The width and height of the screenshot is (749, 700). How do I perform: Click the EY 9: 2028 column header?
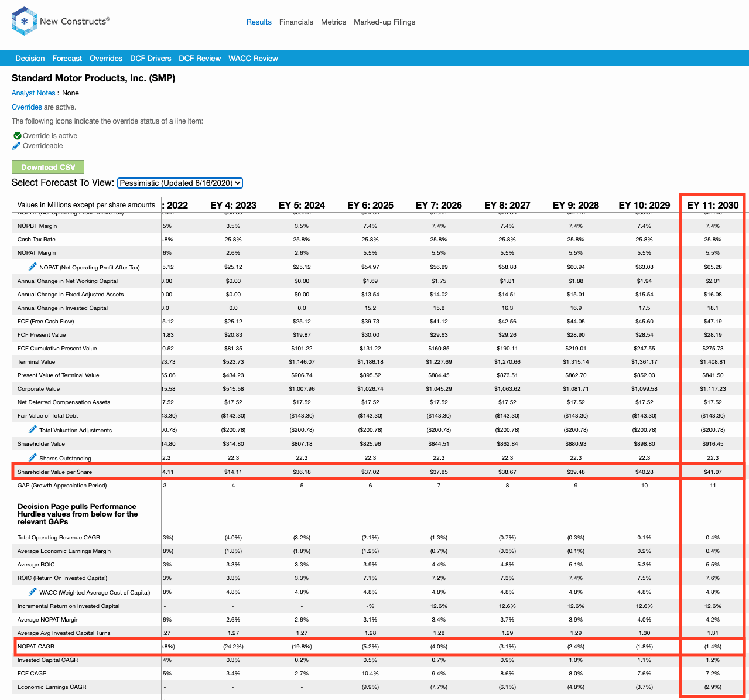(576, 205)
